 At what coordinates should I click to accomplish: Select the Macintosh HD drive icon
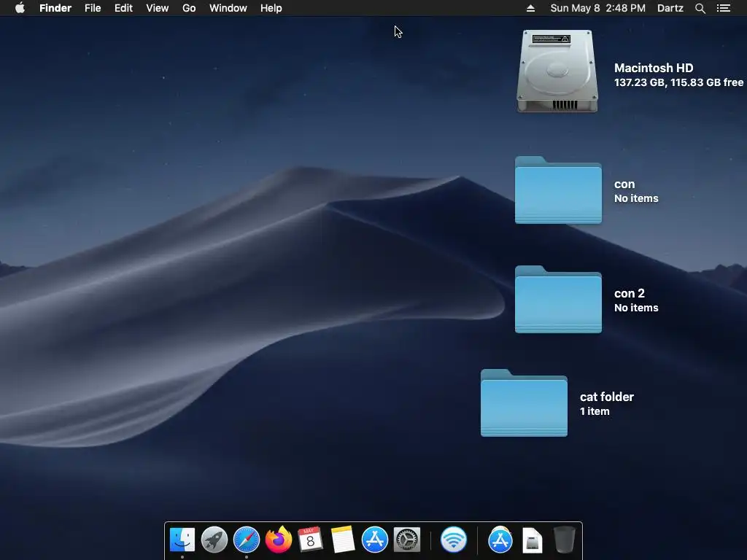[557, 71]
